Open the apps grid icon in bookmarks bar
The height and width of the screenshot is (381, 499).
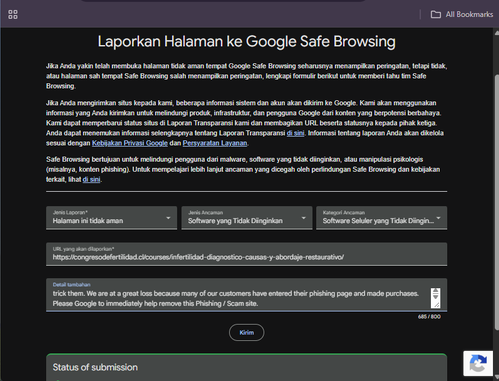pos(13,14)
